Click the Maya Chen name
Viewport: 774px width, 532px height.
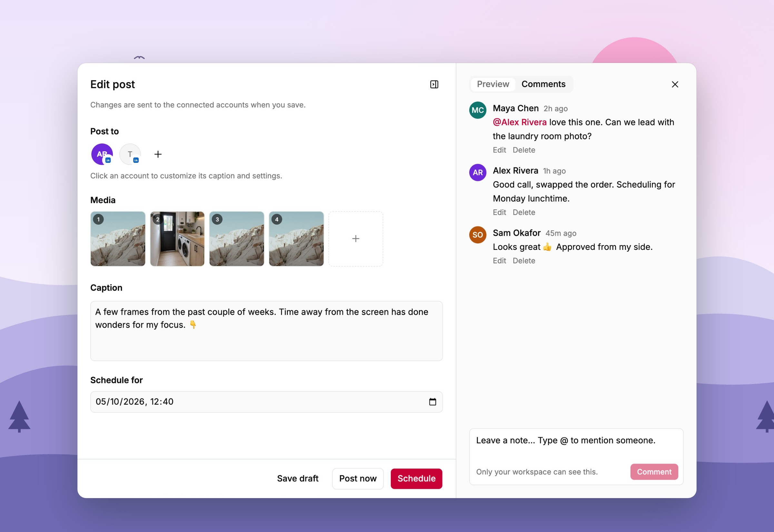coord(515,108)
